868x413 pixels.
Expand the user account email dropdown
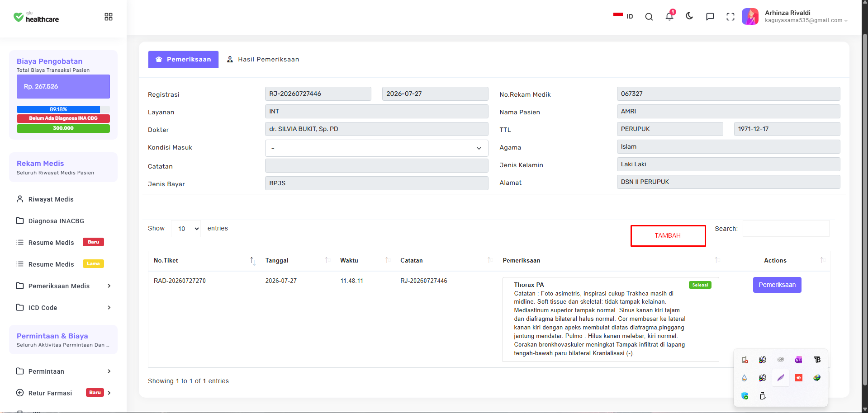pos(806,20)
